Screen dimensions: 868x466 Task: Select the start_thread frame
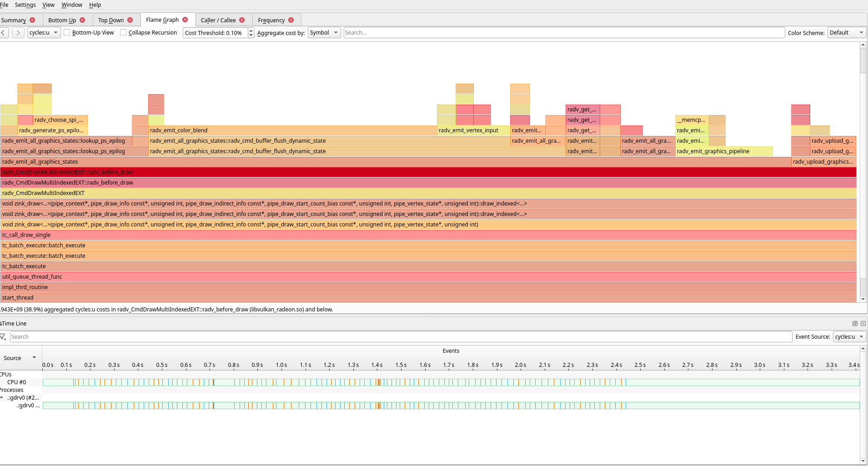click(x=428, y=298)
